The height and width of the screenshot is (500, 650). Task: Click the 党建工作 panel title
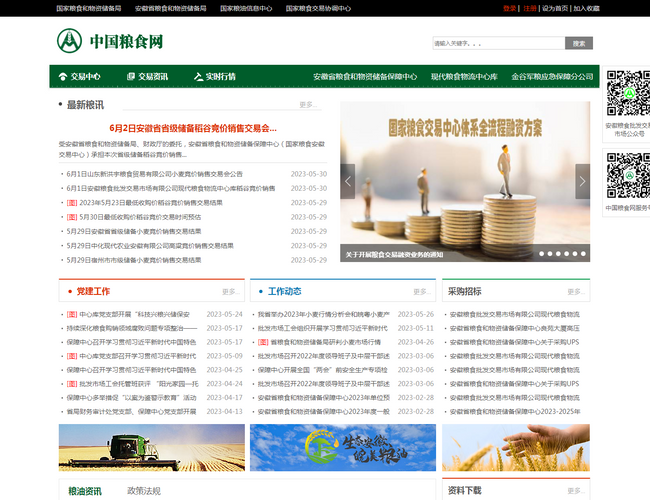tap(93, 291)
